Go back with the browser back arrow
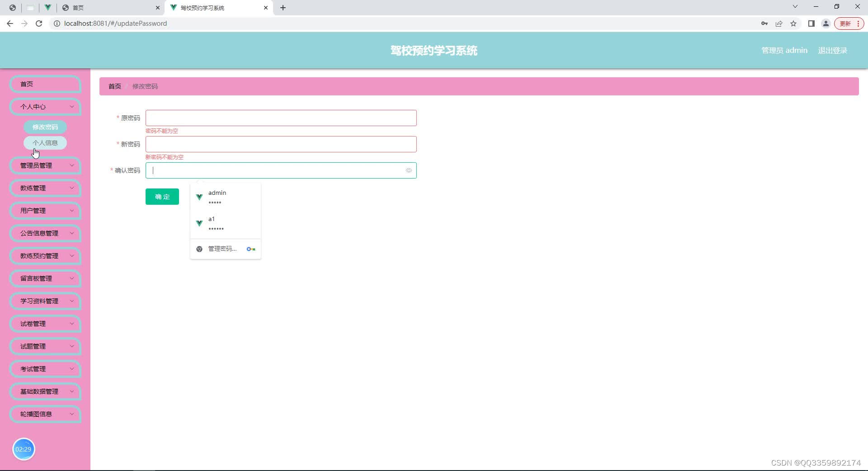Image resolution: width=868 pixels, height=471 pixels. point(10,24)
